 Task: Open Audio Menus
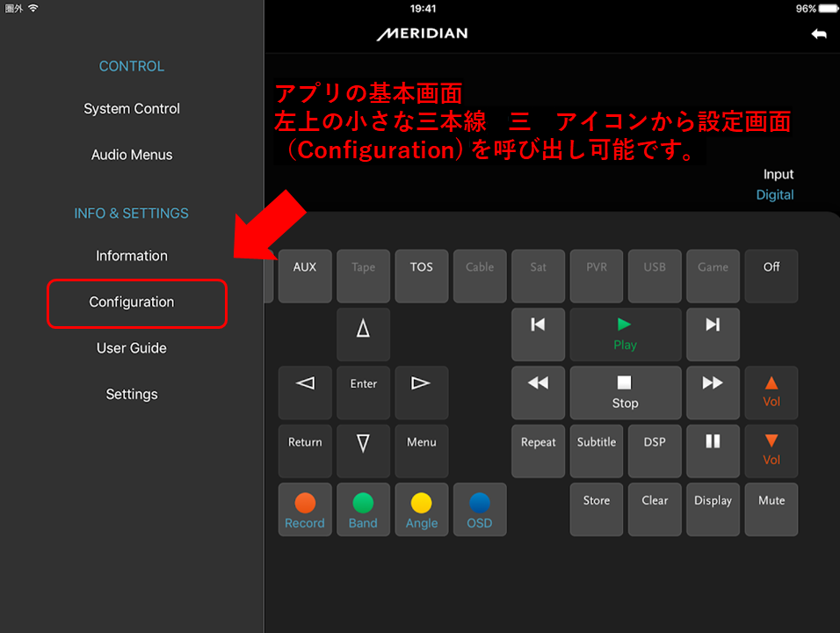(x=132, y=155)
